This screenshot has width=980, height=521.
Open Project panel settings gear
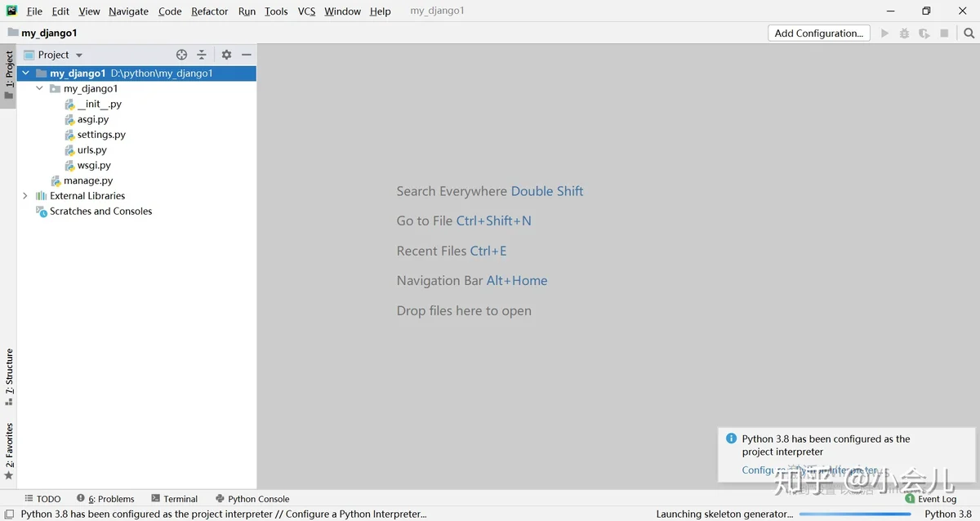[226, 55]
